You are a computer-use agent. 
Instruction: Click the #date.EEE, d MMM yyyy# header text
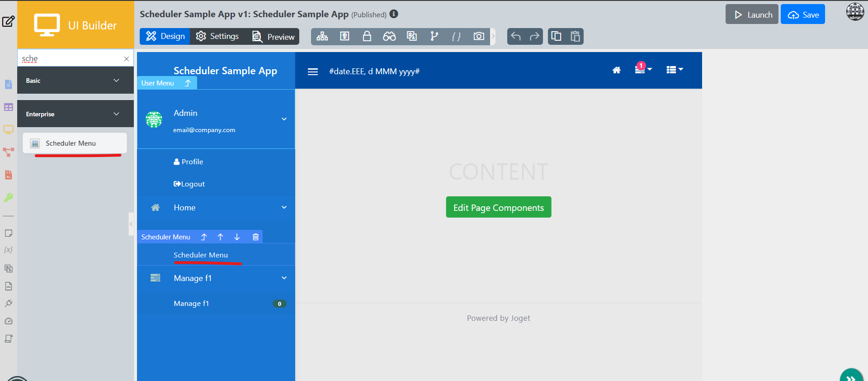click(374, 71)
